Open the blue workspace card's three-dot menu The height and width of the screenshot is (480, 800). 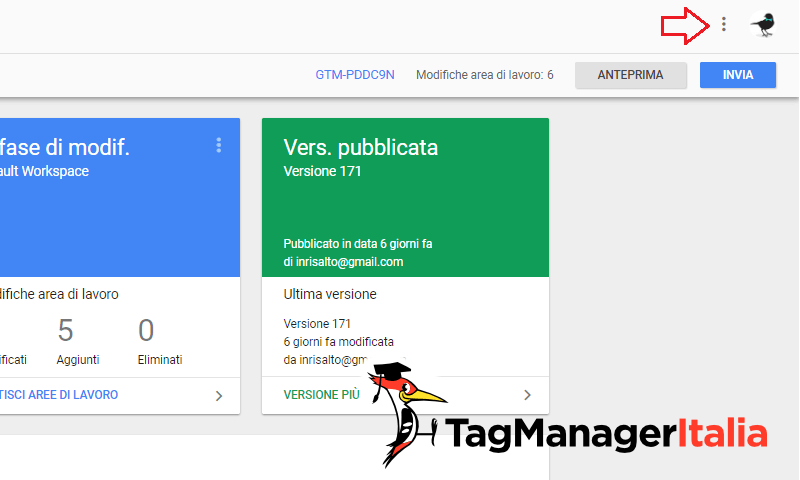[219, 146]
